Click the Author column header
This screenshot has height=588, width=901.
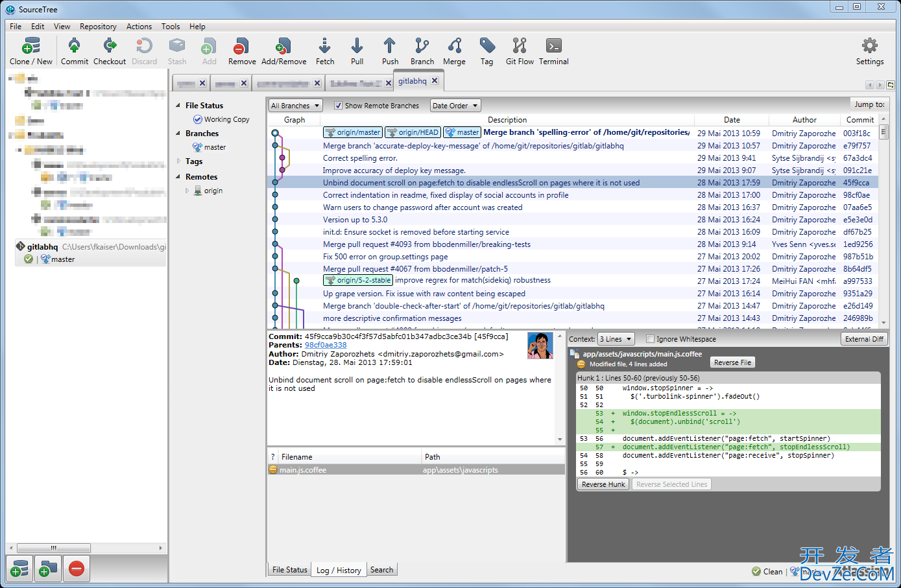pos(804,120)
